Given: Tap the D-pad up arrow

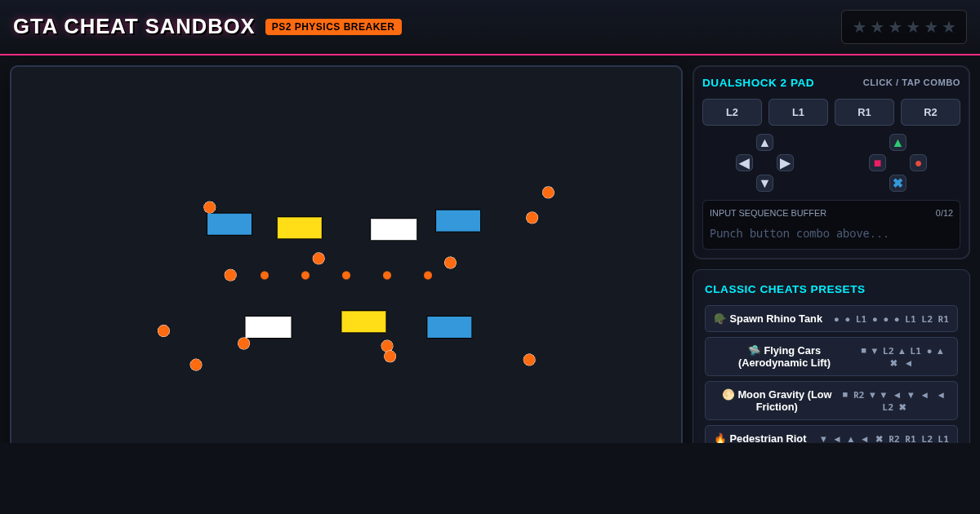Looking at the screenshot, I should click(x=764, y=143).
